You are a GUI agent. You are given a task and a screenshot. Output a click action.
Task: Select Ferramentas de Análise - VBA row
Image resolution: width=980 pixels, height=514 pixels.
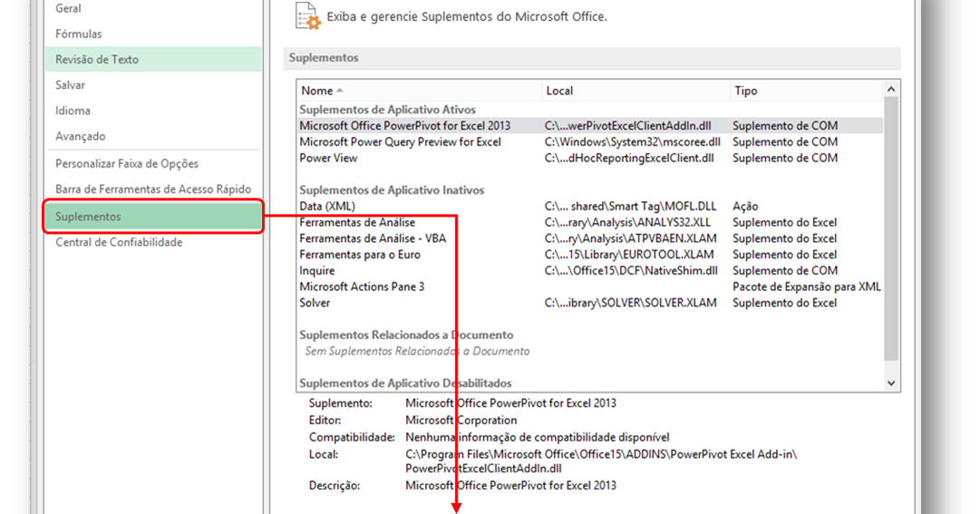click(590, 238)
